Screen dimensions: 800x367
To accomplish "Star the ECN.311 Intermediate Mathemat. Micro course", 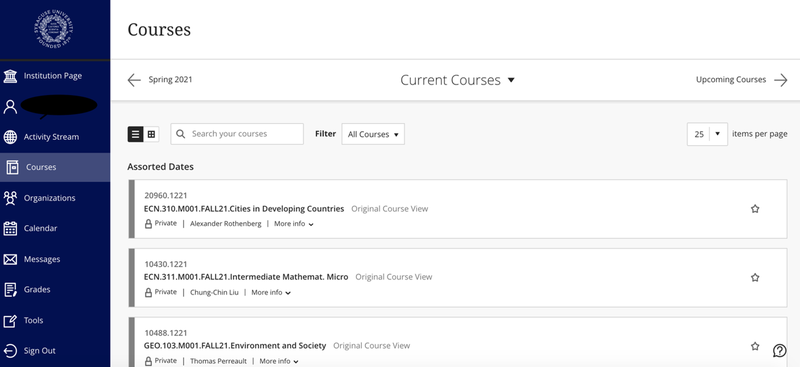I will 755,278.
